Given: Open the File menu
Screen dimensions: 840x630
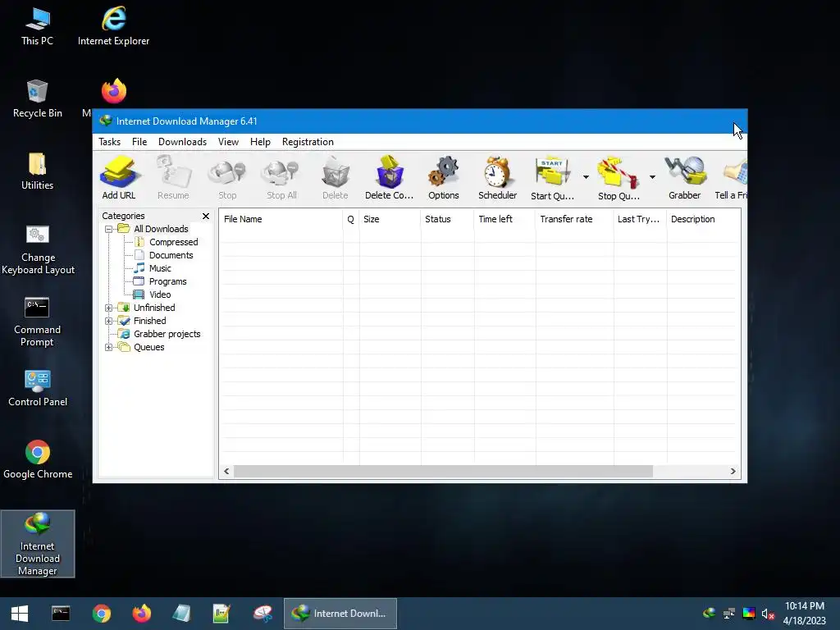Looking at the screenshot, I should [139, 142].
